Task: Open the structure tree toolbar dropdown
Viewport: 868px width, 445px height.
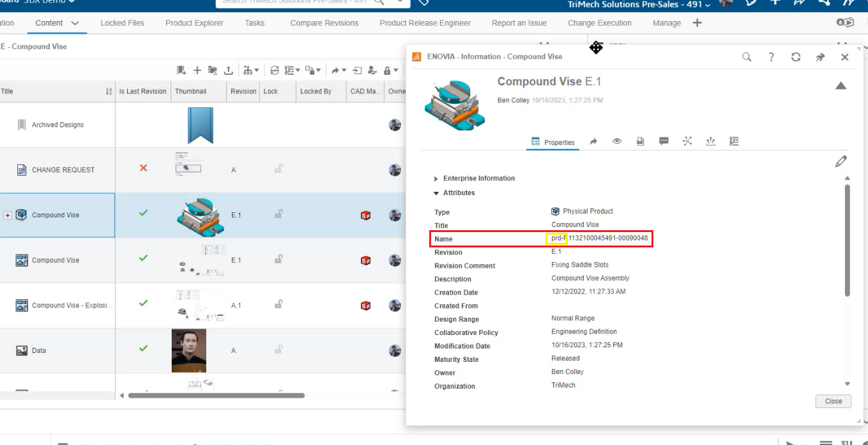Action: (250, 70)
